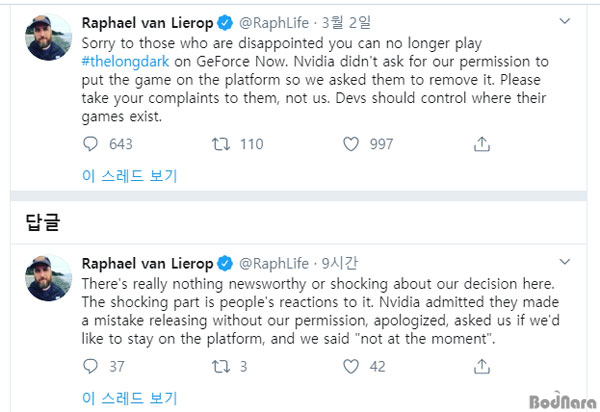Screen dimensions: 600x412
Task: Reply to the GeForce Now tweet
Action: [90, 144]
